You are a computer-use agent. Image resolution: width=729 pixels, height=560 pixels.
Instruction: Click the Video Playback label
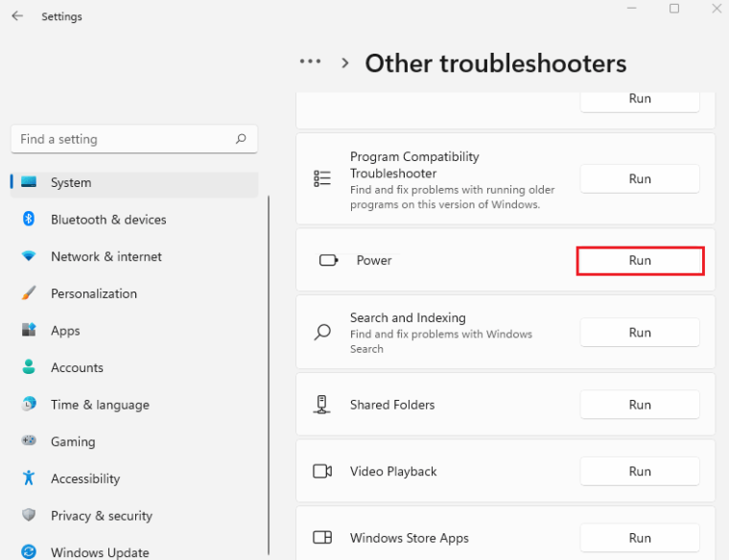(x=393, y=471)
